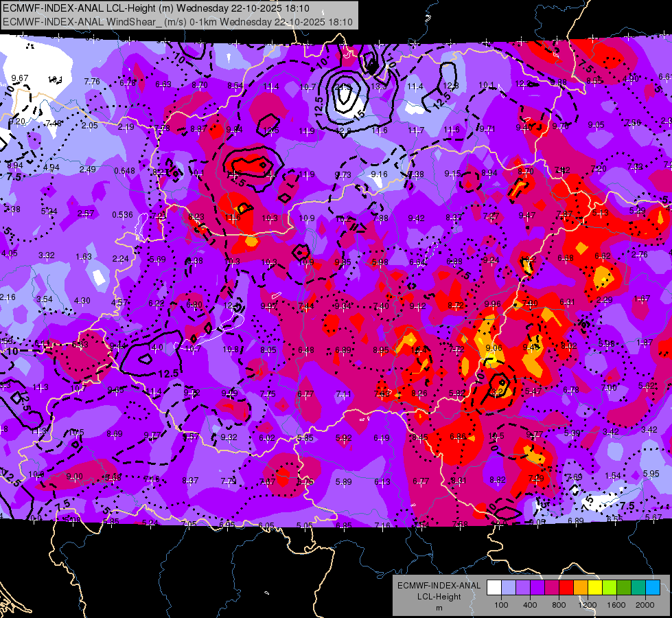
Task: Click the ECMWF-INDEX-ANAL text in the legend
Action: tap(439, 586)
